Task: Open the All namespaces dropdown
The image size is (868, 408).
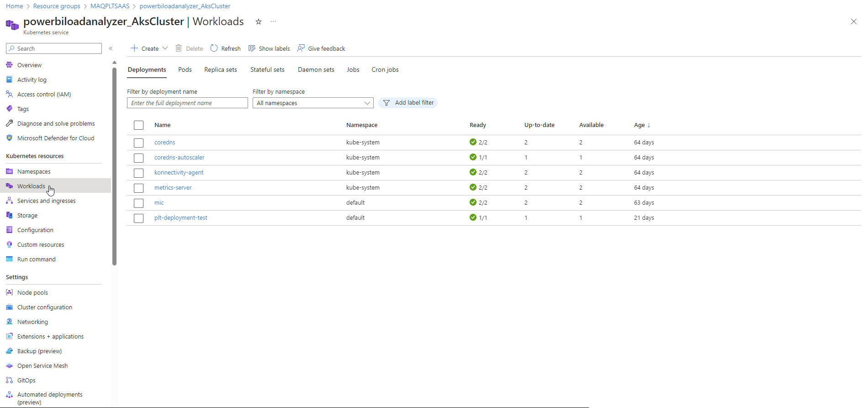Action: [x=313, y=103]
